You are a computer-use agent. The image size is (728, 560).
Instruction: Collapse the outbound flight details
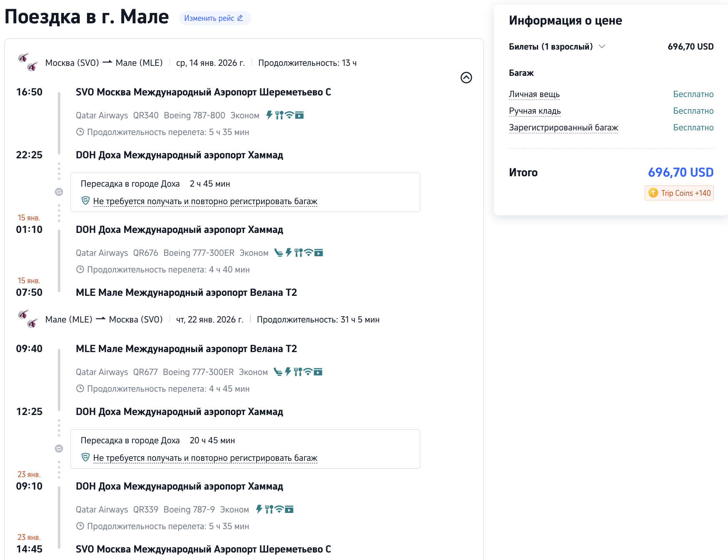tap(466, 77)
